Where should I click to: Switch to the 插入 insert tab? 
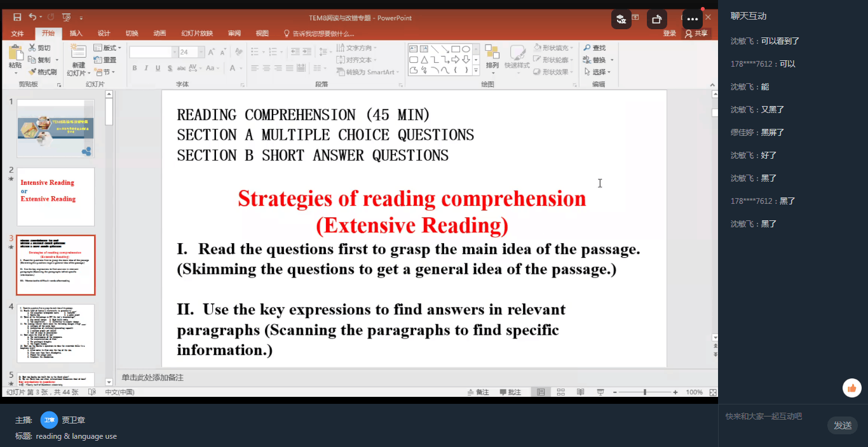76,34
